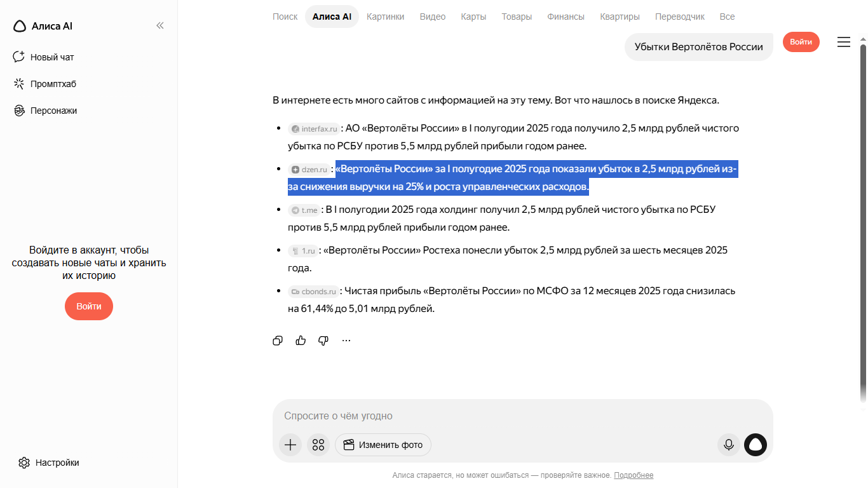Switch to the Картинки tab

click(386, 17)
